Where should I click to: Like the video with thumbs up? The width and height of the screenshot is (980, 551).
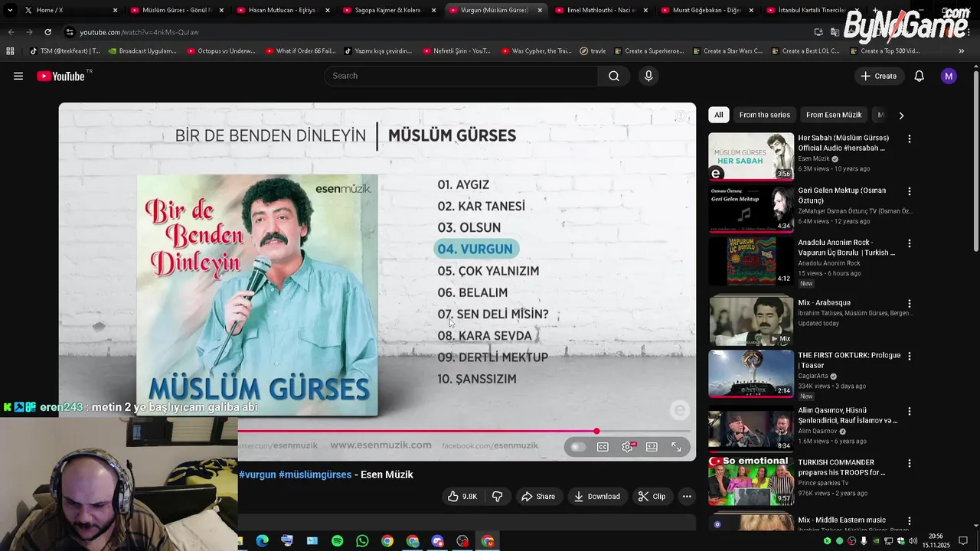[462, 497]
